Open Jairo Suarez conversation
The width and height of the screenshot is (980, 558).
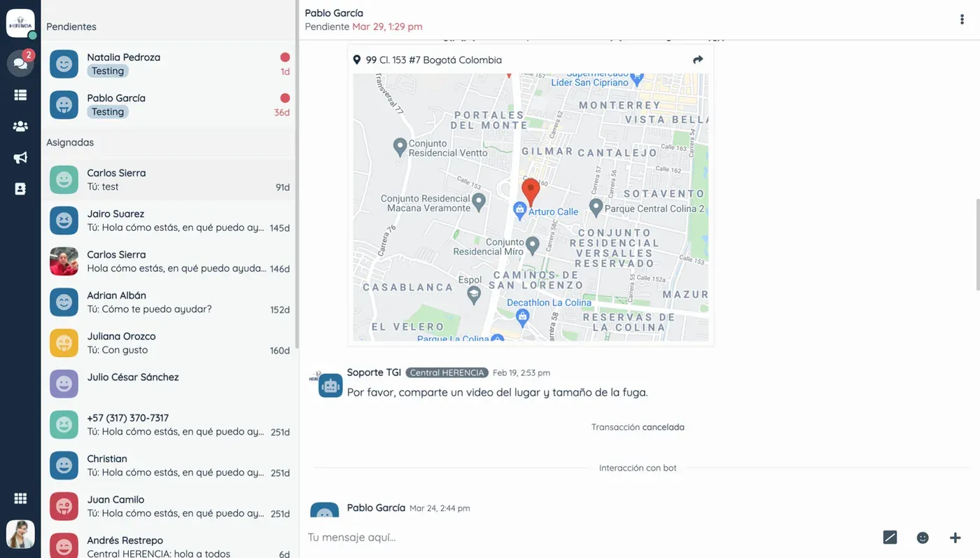click(x=169, y=221)
